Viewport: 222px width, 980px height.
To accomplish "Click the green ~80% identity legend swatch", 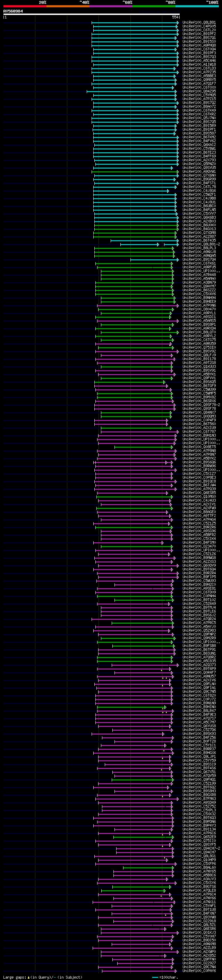I will (154, 6).
